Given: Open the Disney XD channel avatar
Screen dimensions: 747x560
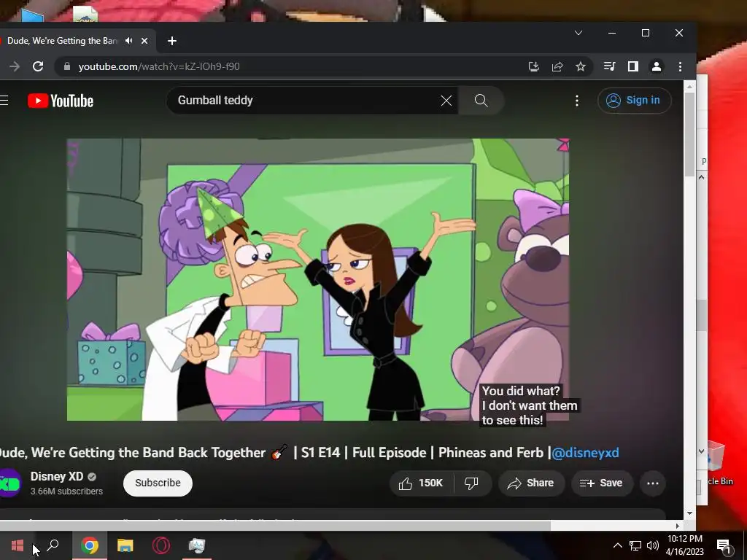Looking at the screenshot, I should (x=9, y=483).
